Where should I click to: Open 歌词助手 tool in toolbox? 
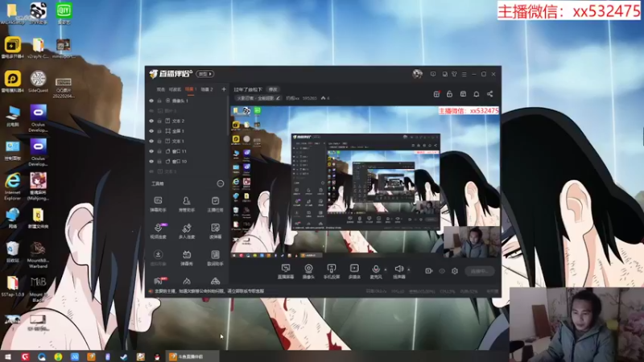click(x=215, y=258)
